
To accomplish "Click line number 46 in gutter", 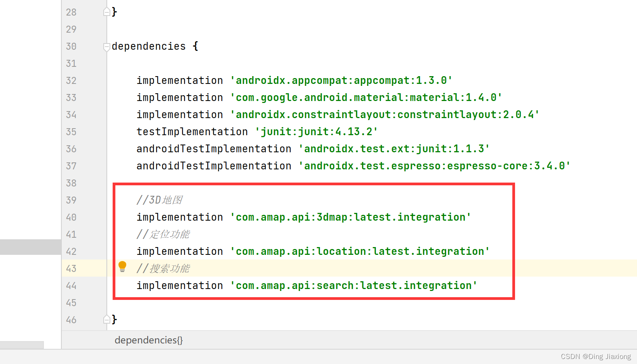I will point(71,320).
